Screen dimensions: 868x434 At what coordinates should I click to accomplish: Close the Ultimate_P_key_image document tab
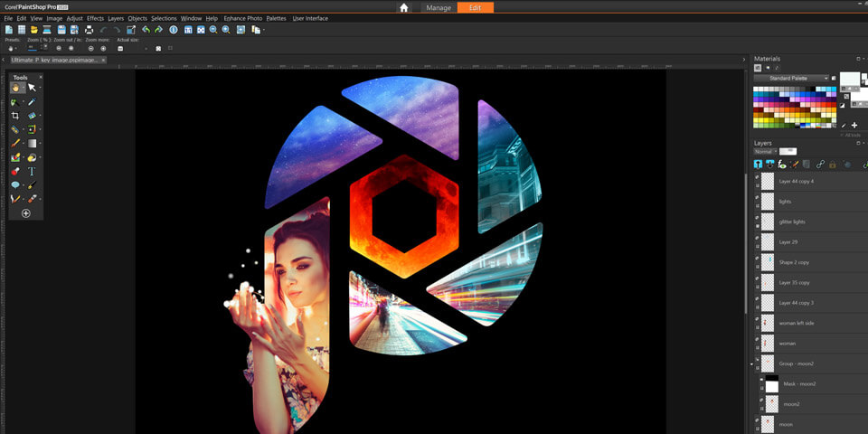tap(103, 60)
